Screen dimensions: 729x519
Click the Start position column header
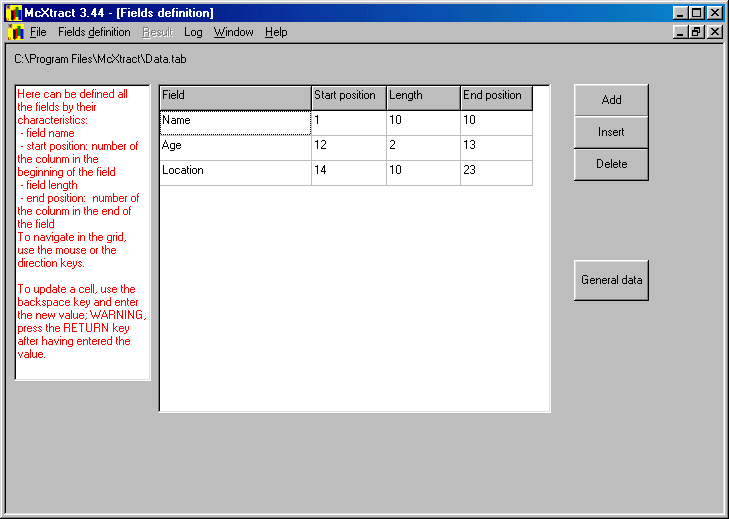tap(349, 98)
